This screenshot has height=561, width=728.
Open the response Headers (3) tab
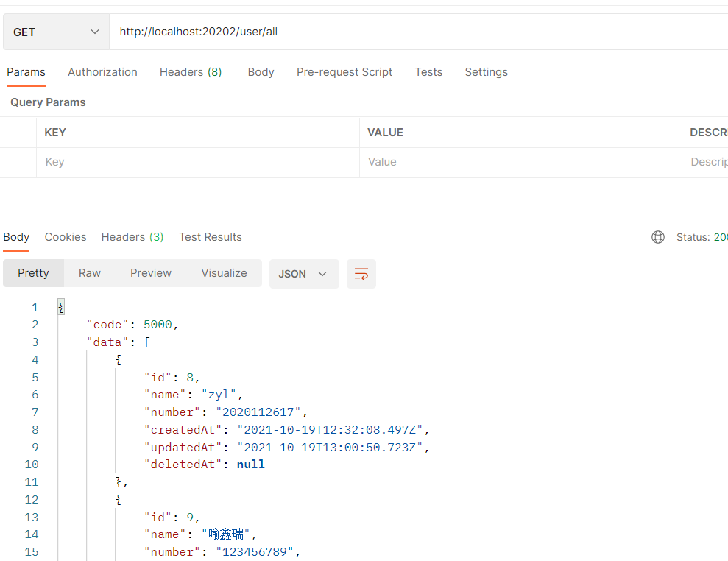coord(132,237)
